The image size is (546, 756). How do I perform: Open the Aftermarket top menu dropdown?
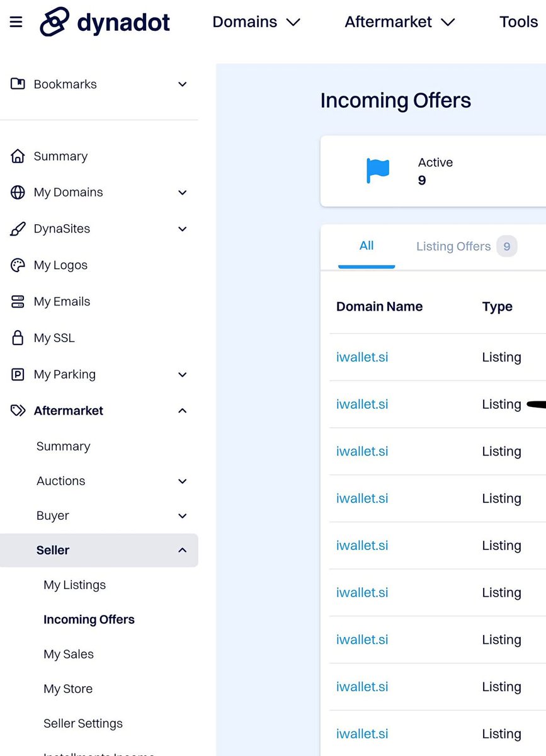click(400, 22)
